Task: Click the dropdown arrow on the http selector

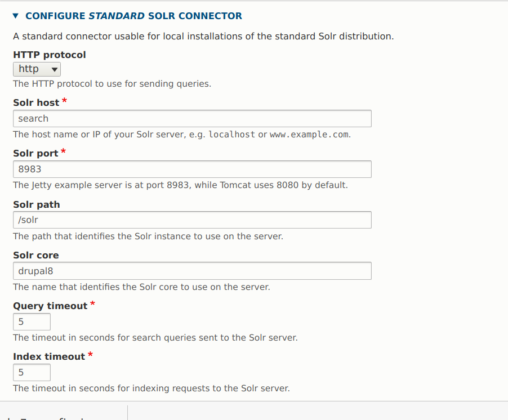Action: click(54, 69)
